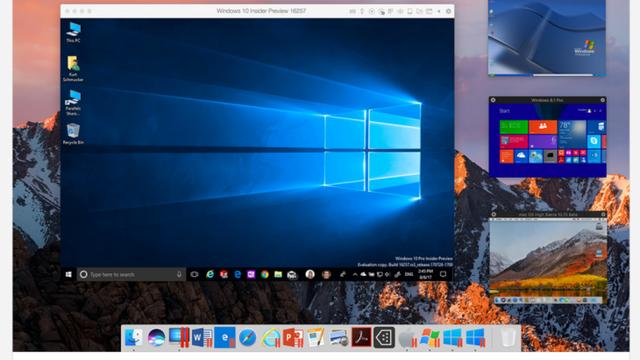Open OneDrive cloud icon in system tray
Screen dimensions: 640x360
point(363,274)
